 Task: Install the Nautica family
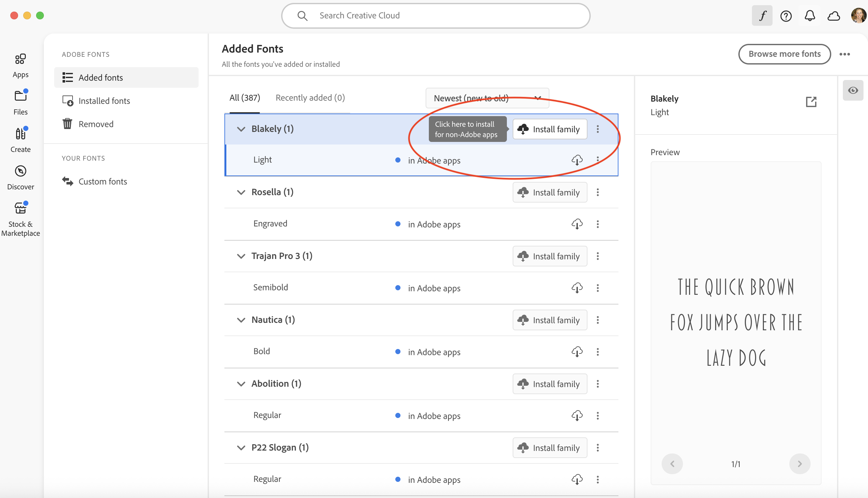coord(550,320)
